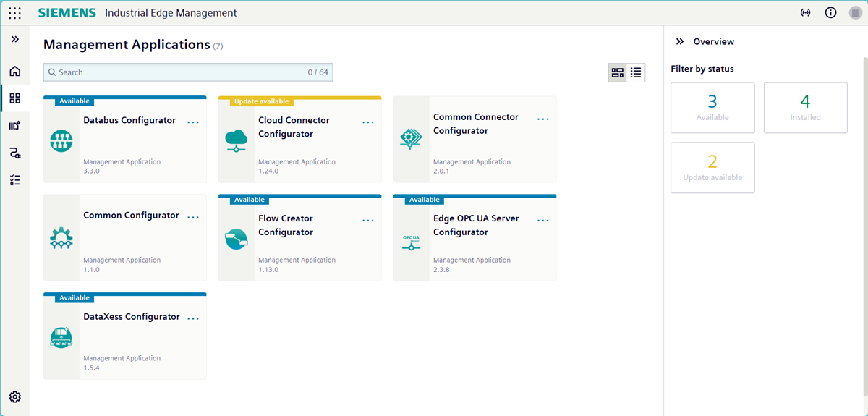Image resolution: width=868 pixels, height=416 pixels.
Task: Filter by 2 Update available status
Action: (x=712, y=168)
